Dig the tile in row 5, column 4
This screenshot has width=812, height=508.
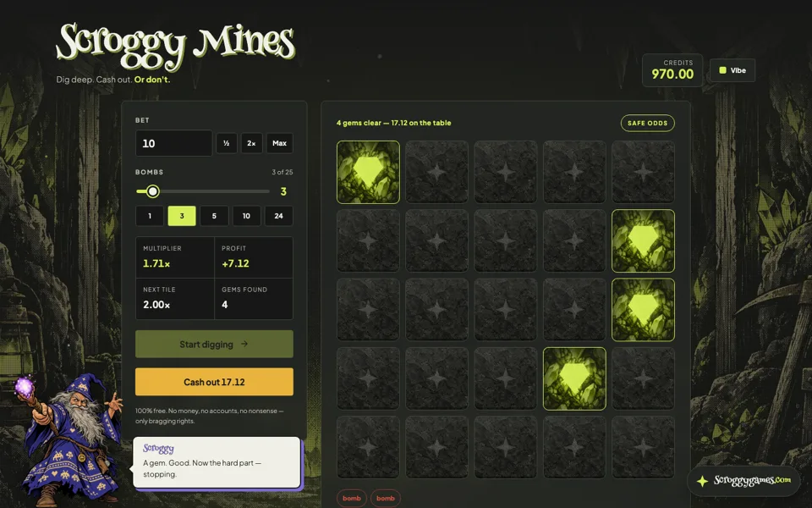[574, 447]
